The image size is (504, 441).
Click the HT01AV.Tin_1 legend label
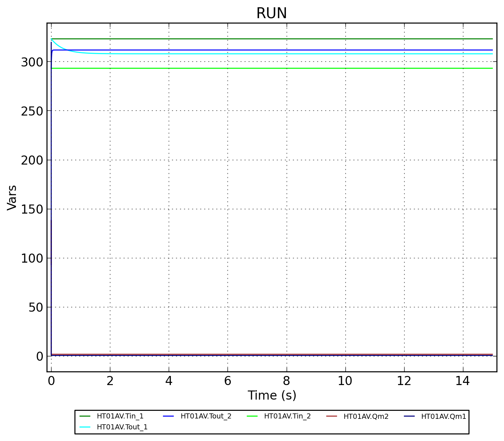120,416
